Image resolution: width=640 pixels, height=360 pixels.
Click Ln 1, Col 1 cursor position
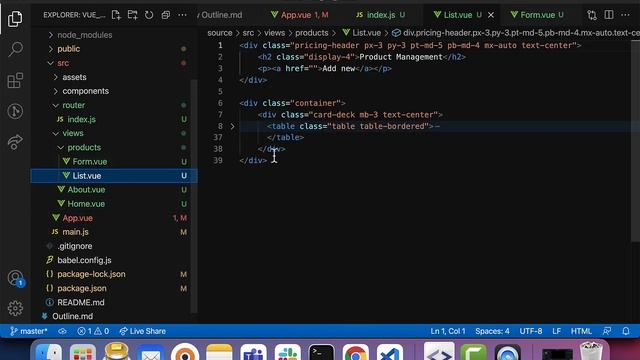448,331
